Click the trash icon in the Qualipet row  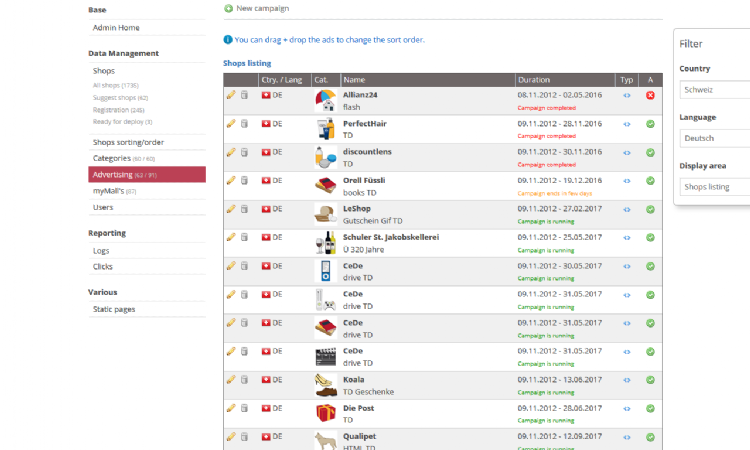pos(244,437)
